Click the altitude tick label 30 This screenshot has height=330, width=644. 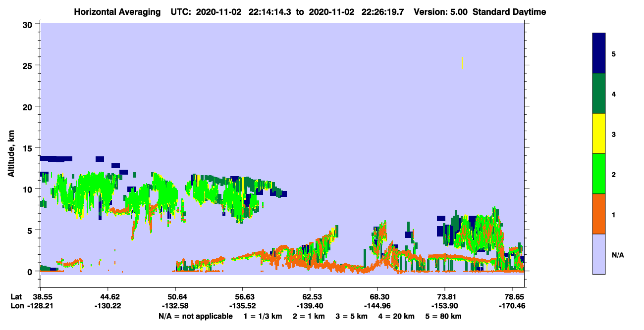click(29, 24)
